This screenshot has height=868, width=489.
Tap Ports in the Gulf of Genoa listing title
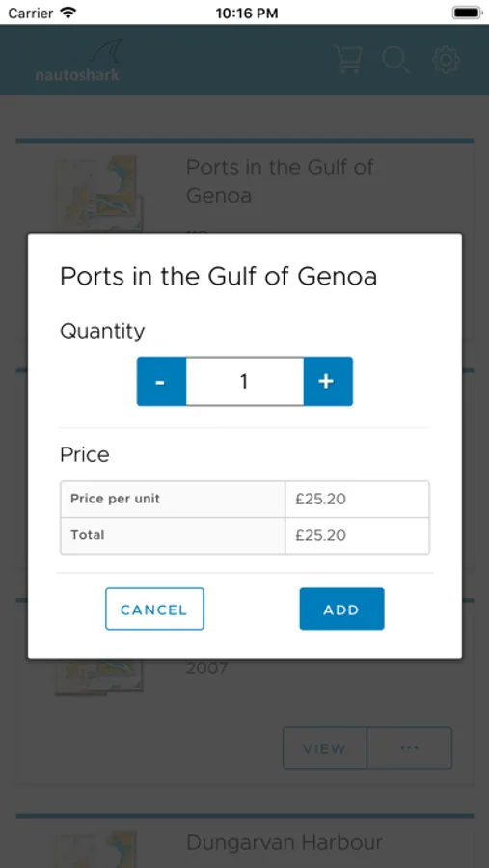(280, 181)
